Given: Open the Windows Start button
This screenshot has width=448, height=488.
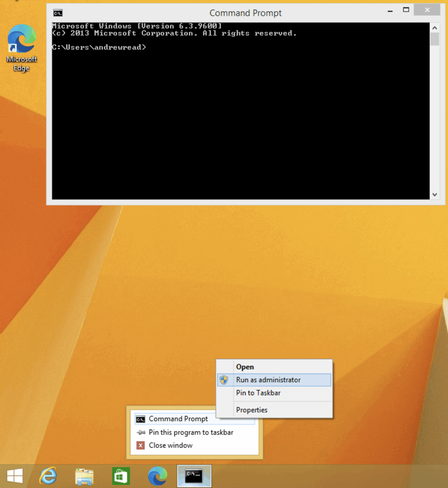Looking at the screenshot, I should pyautogui.click(x=15, y=475).
